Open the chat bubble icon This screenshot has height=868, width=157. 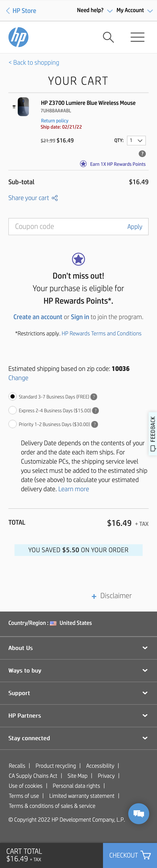[138, 814]
